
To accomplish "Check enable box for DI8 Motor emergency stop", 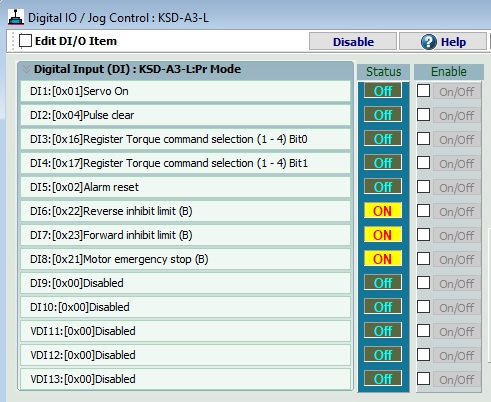I will pos(423,259).
